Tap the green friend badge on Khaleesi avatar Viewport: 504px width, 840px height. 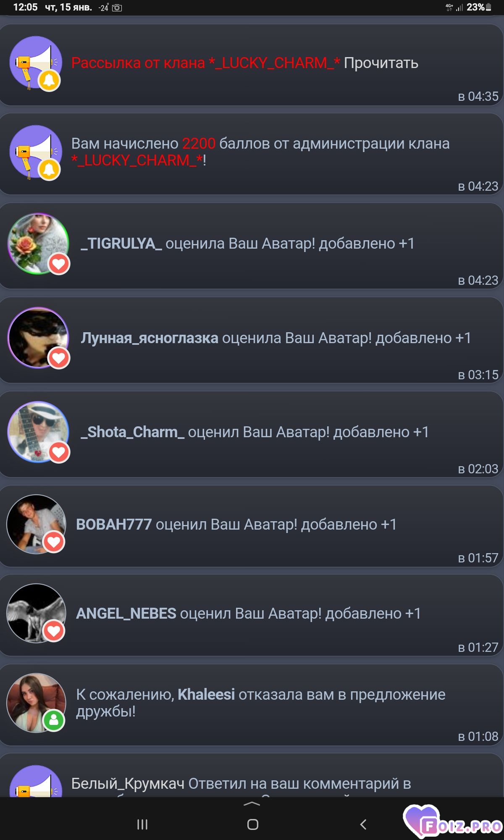pos(54,720)
